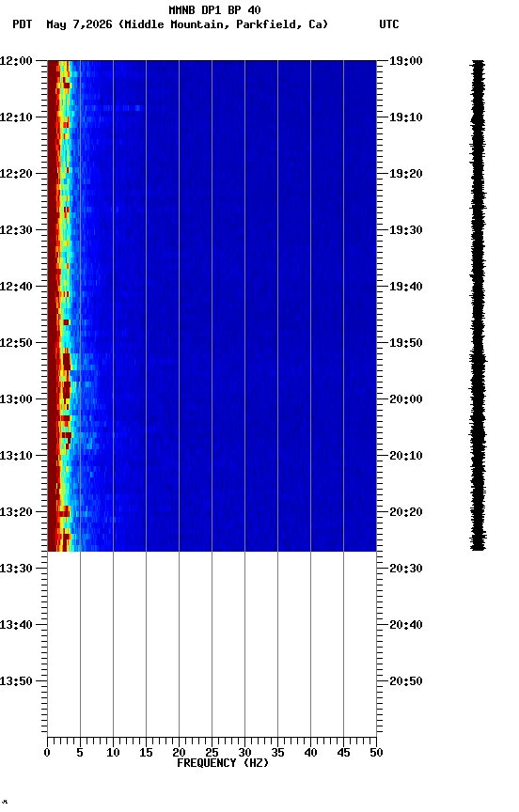The image size is (519, 812).
Task: Click the 20:10 UTC time label
Action: 406,456
